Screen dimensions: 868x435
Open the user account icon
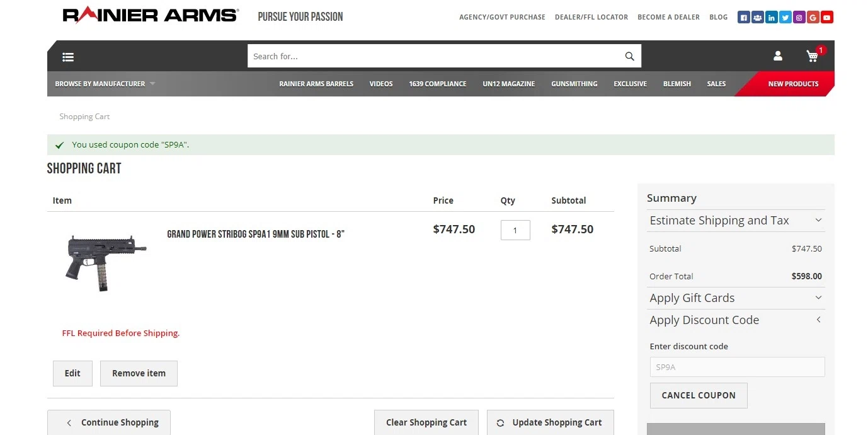pyautogui.click(x=778, y=56)
